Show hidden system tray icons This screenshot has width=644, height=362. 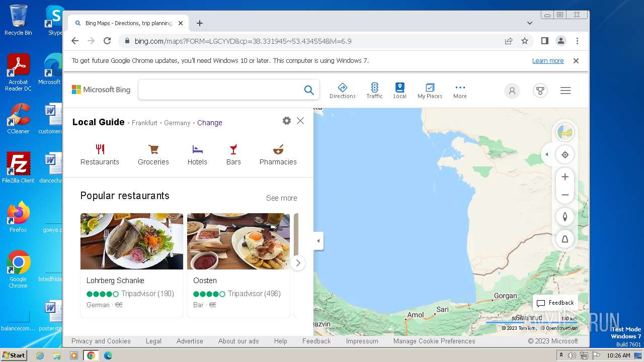[x=561, y=355]
